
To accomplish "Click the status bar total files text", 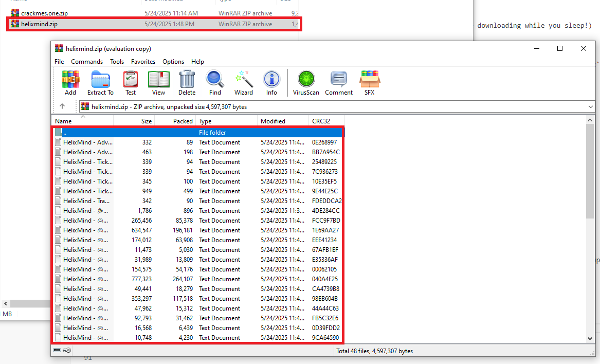I will click(x=375, y=351).
